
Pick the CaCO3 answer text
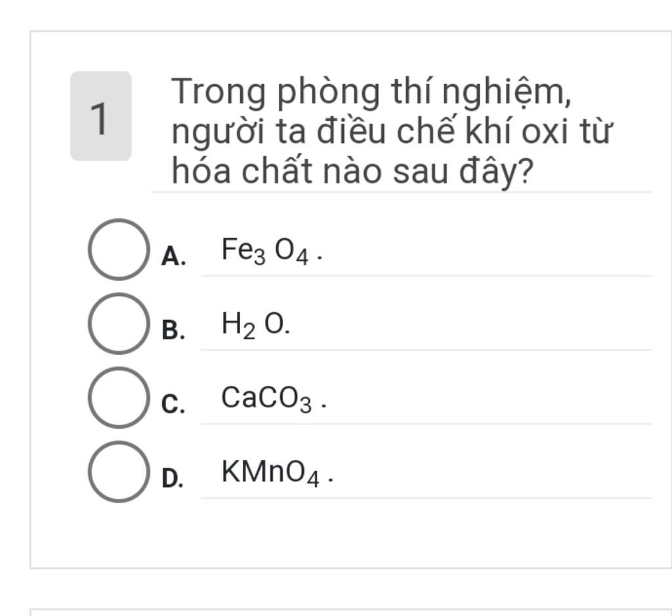point(274,399)
